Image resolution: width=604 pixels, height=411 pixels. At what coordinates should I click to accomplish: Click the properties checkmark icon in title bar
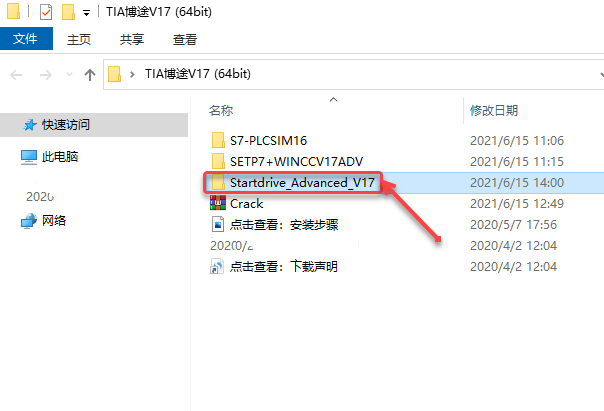coord(46,12)
